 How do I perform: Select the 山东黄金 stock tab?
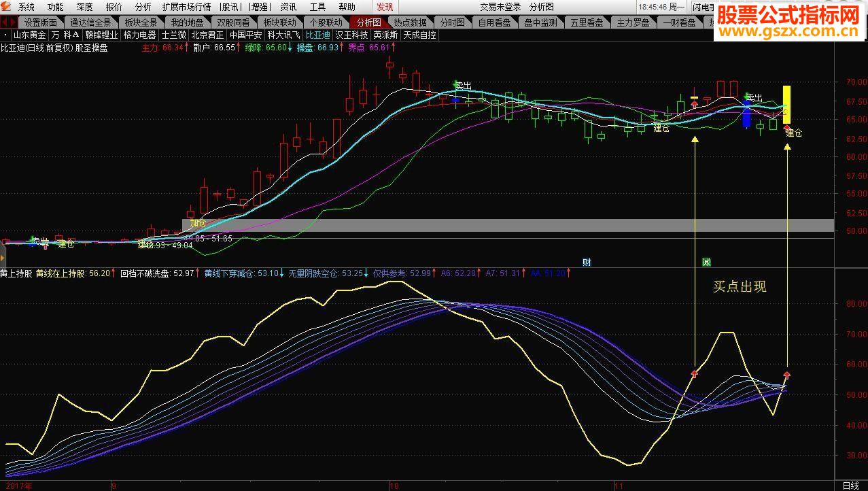click(x=30, y=35)
